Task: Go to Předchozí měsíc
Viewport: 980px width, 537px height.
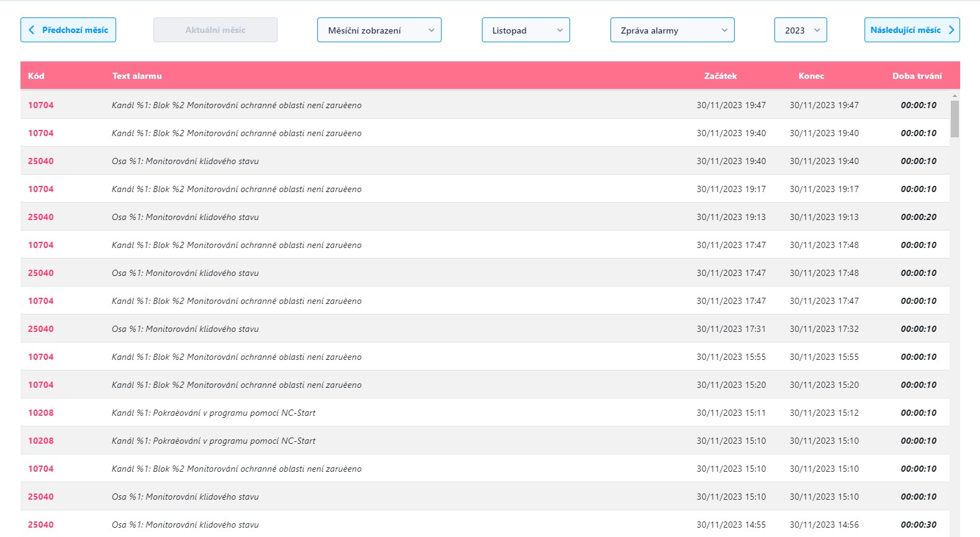Action: pyautogui.click(x=68, y=30)
